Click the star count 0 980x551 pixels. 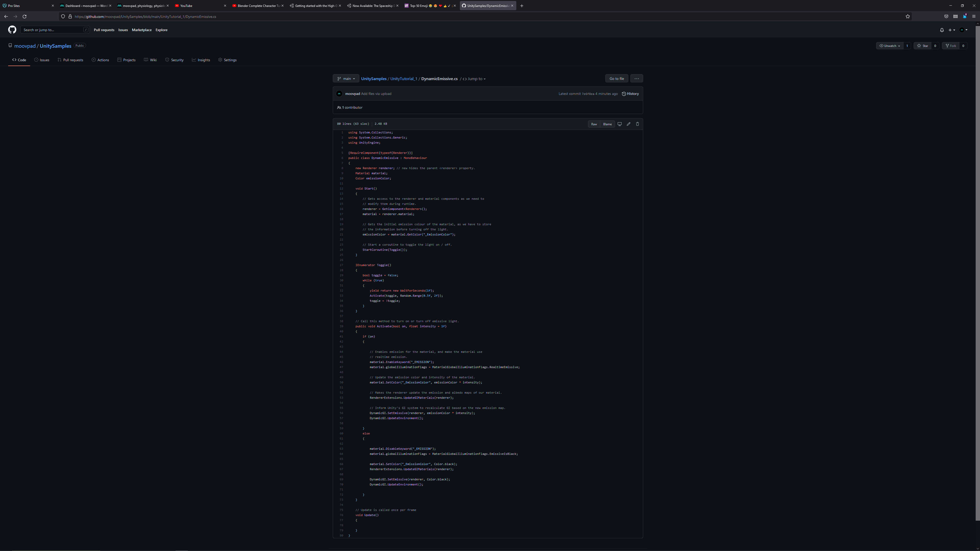935,46
